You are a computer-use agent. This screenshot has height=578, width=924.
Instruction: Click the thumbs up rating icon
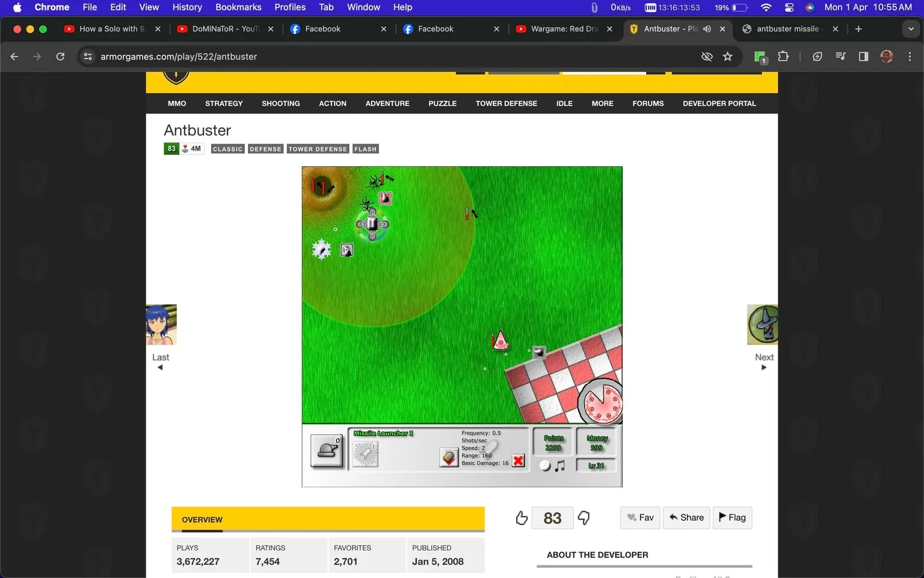pos(521,517)
